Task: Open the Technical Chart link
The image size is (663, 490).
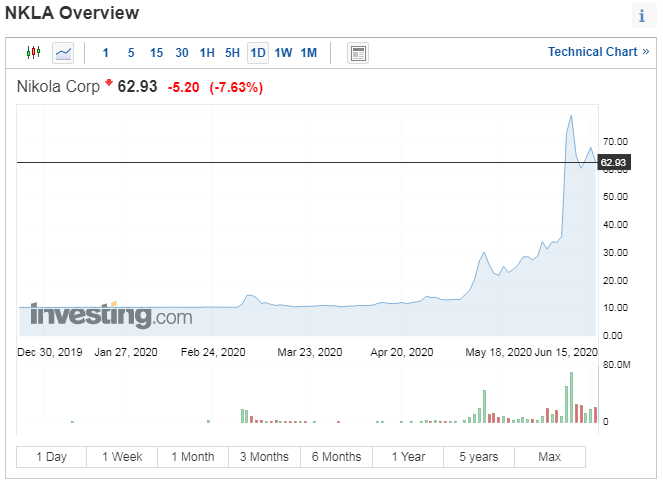Action: point(598,52)
